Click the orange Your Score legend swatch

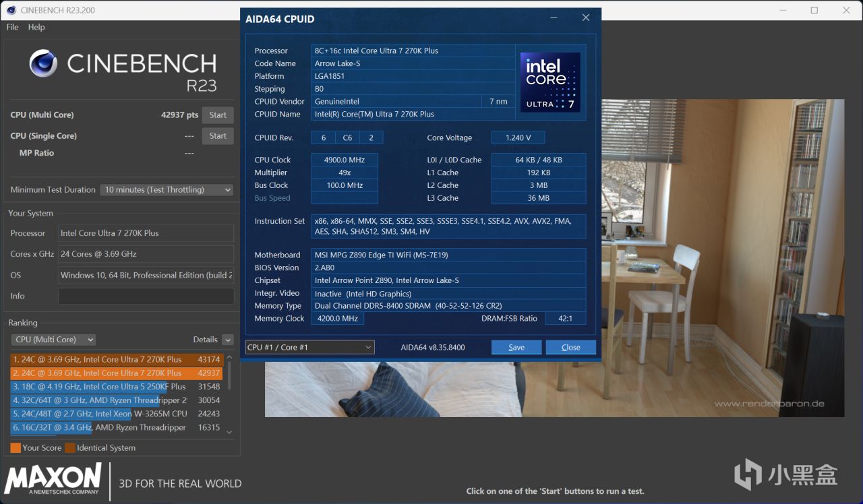tap(16, 447)
